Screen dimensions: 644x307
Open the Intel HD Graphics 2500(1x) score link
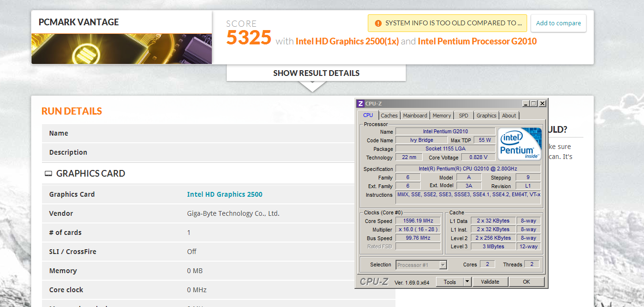click(347, 41)
